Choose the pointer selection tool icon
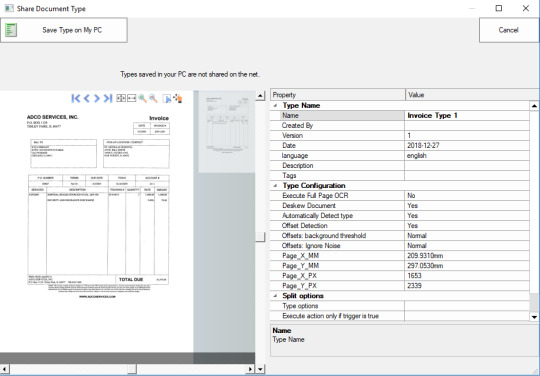 pos(167,99)
